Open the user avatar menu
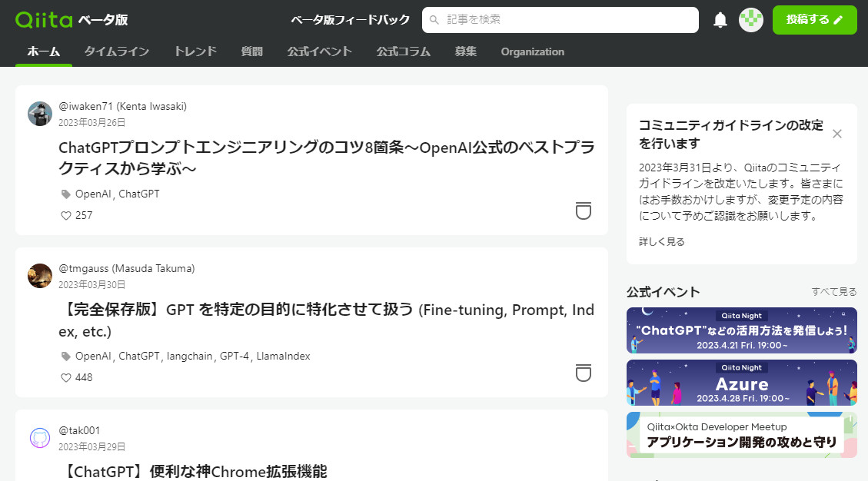868x481 pixels. point(750,20)
